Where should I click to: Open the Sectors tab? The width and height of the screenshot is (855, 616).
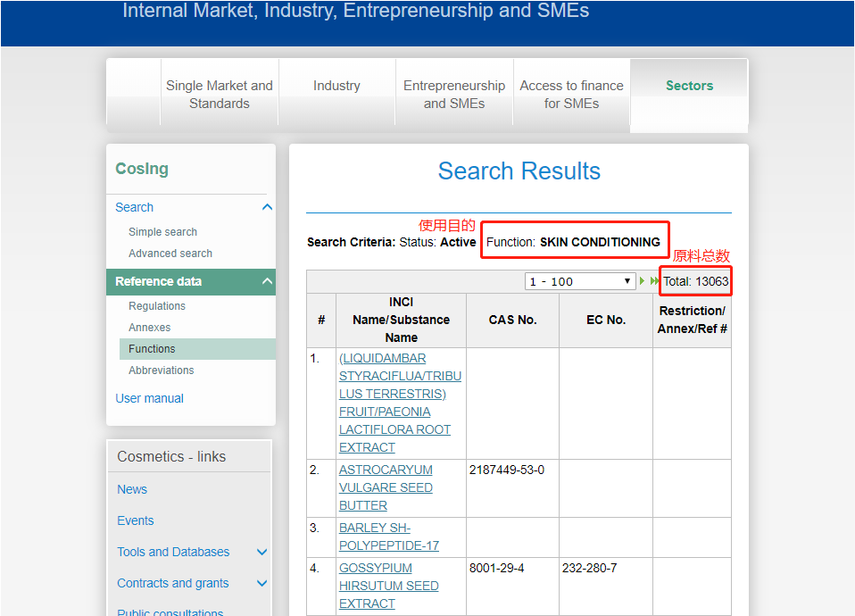(x=689, y=86)
